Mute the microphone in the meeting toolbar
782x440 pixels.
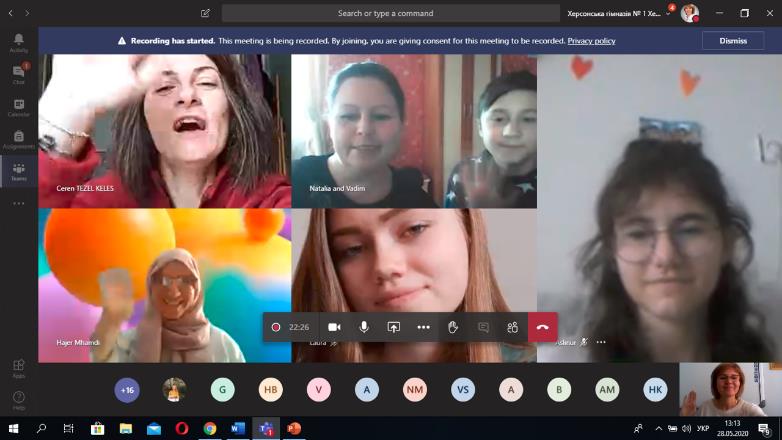click(x=364, y=327)
